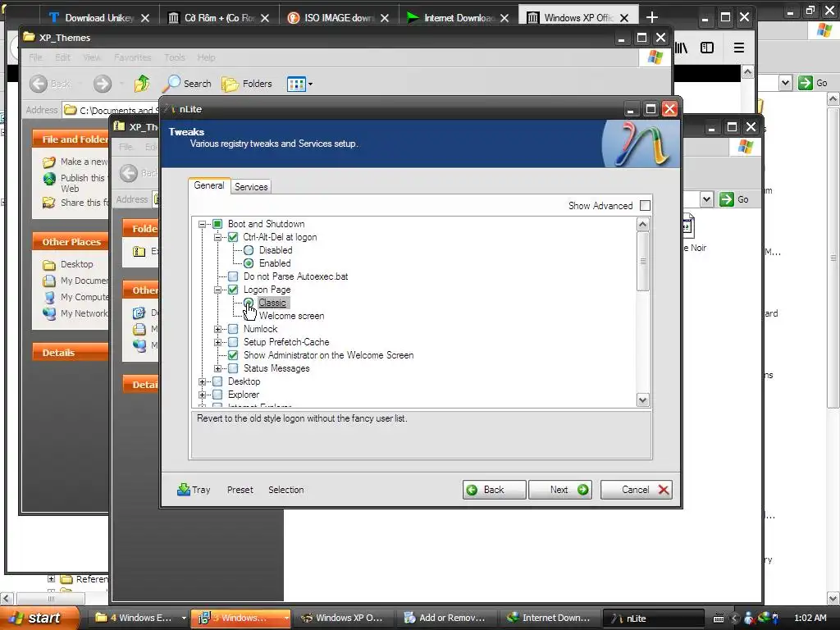Select the Disabled radio under Ctrl-Alt-Del
840x630 pixels.
click(x=249, y=250)
